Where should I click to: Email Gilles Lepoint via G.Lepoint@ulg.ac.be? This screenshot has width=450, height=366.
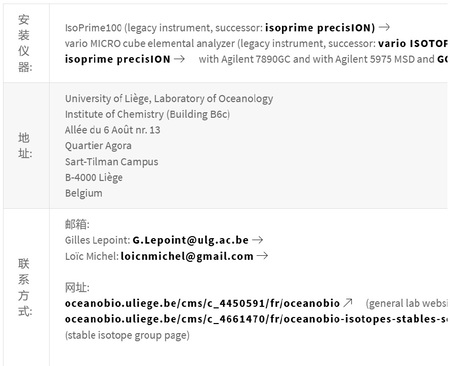point(190,240)
